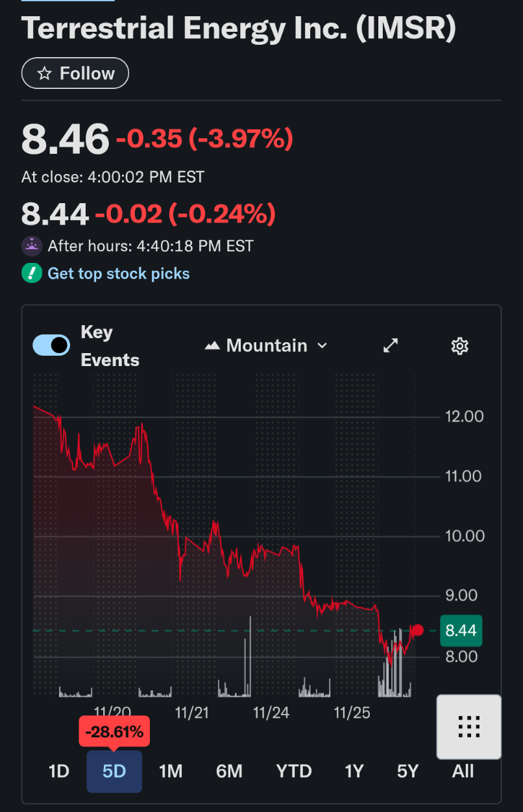Click the green 8.44 price label
The width and height of the screenshot is (523, 812).
tap(461, 630)
